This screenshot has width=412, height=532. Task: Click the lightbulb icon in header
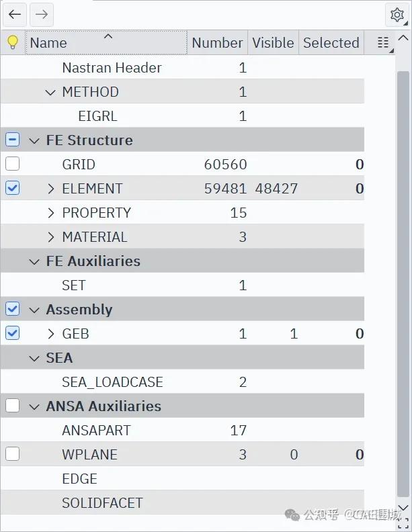pos(12,43)
